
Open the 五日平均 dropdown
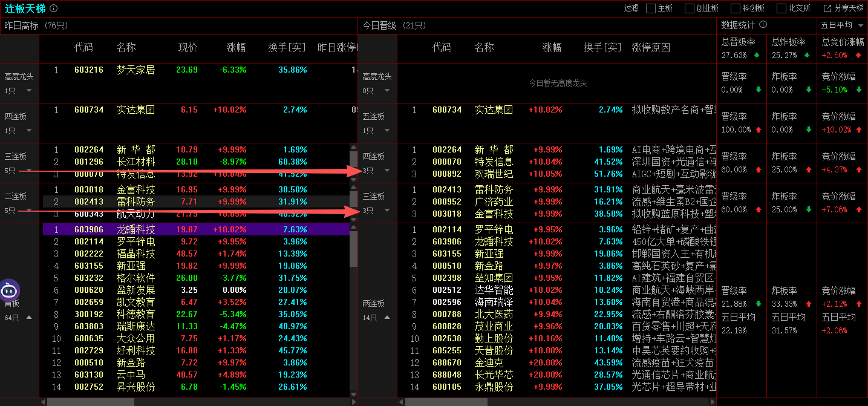(x=841, y=25)
